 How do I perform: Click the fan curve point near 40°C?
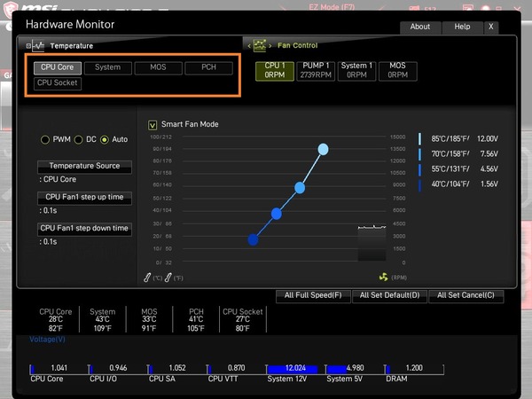coord(276,214)
